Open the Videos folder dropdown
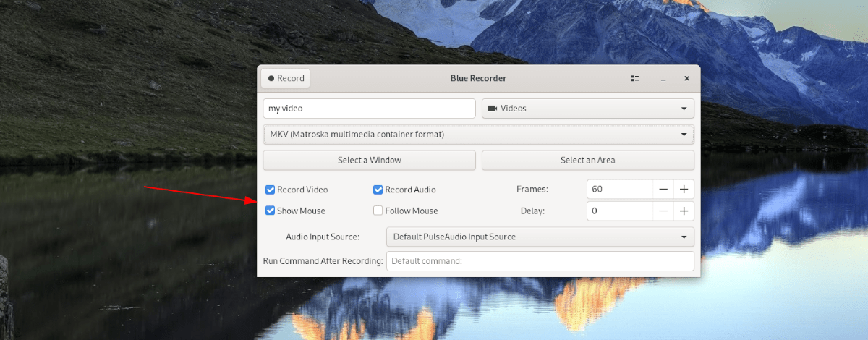Viewport: 868px width, 340px height. (x=588, y=109)
